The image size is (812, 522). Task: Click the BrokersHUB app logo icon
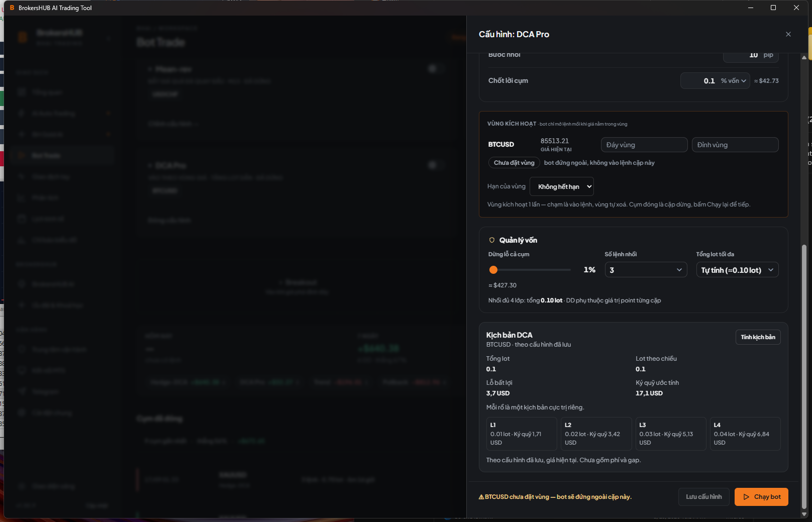point(12,8)
